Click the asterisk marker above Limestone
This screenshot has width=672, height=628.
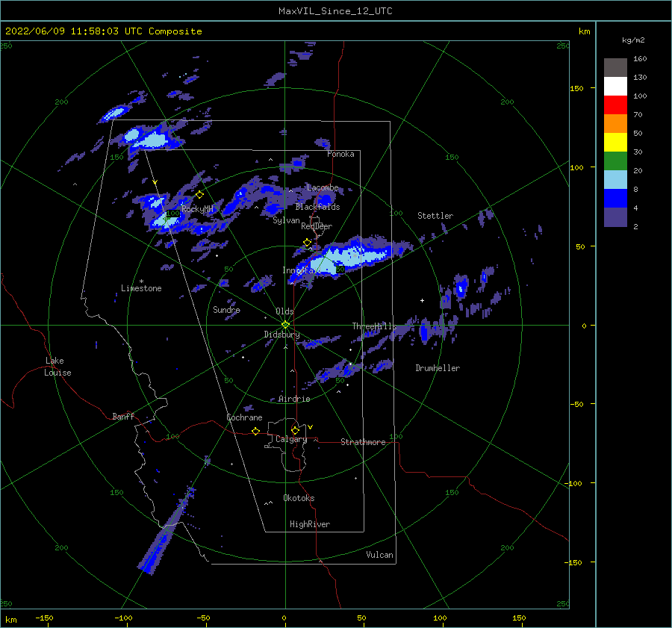pos(141,282)
